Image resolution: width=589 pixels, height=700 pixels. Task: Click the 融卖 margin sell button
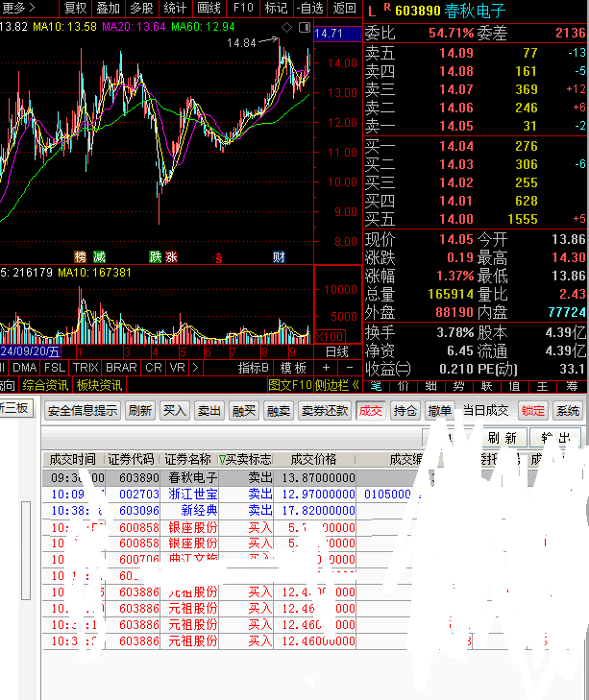point(279,410)
